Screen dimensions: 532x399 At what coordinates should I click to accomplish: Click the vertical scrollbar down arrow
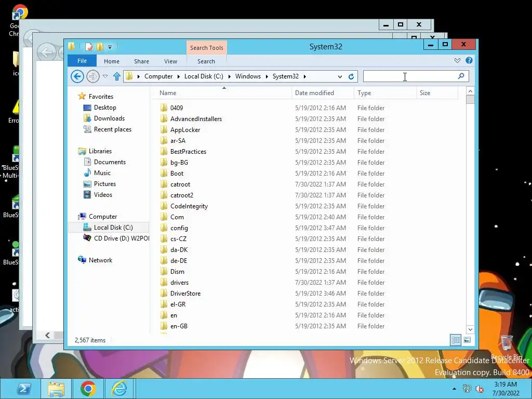470,329
